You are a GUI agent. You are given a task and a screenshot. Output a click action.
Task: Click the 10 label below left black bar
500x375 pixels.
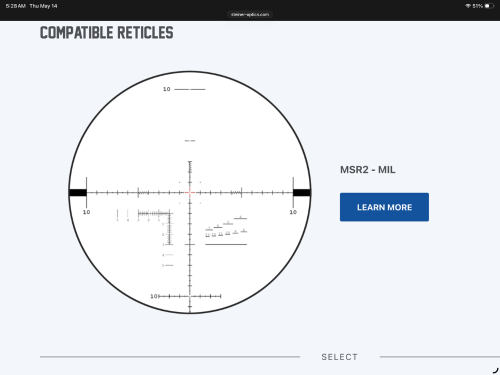(x=86, y=212)
